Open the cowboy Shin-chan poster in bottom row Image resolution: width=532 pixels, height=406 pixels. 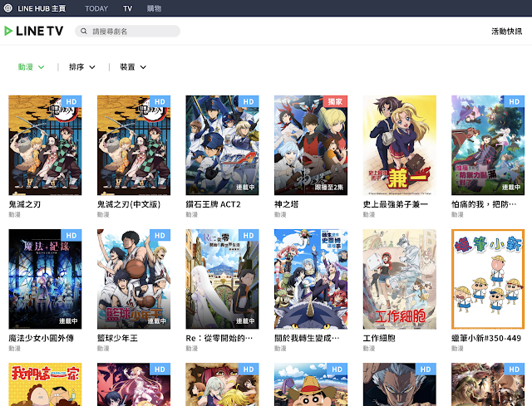[x=311, y=384]
